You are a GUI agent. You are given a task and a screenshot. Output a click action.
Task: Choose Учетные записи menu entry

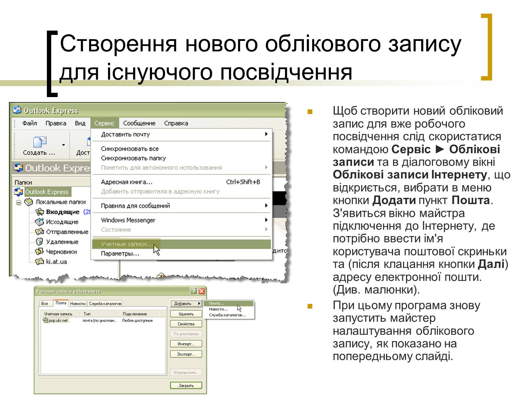(x=181, y=244)
